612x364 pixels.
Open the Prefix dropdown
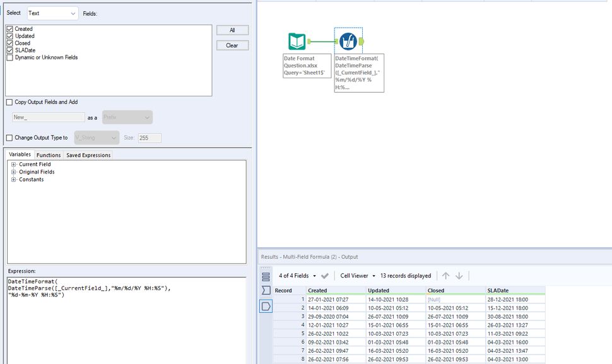pos(127,117)
